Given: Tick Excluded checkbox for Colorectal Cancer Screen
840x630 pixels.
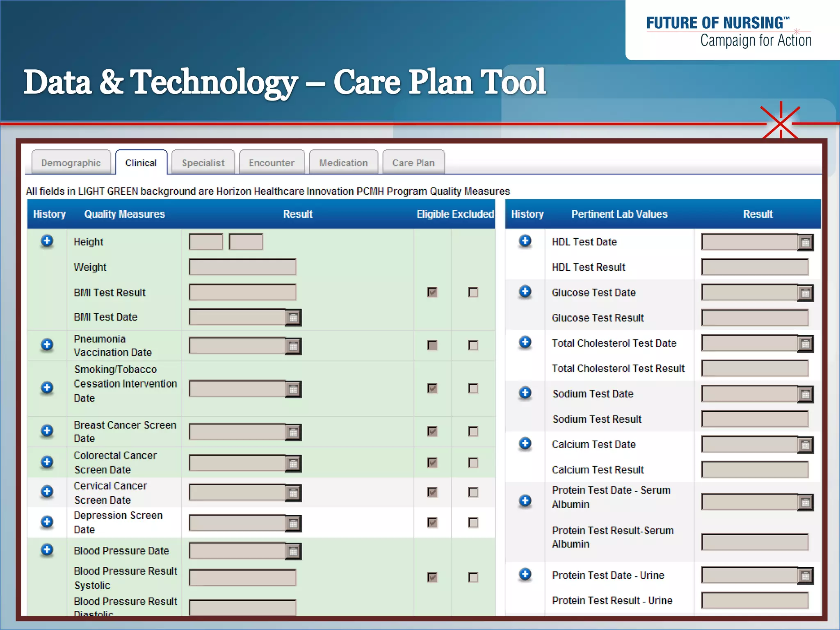Looking at the screenshot, I should 473,463.
